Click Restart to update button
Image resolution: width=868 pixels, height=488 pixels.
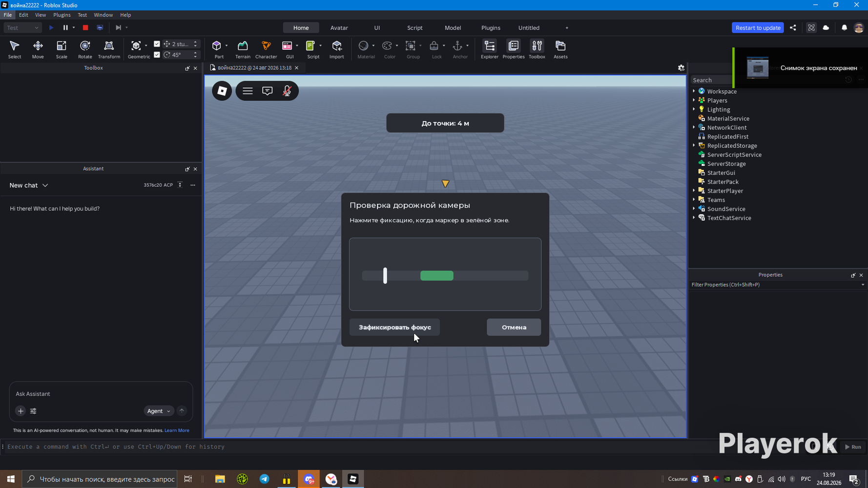pyautogui.click(x=758, y=28)
